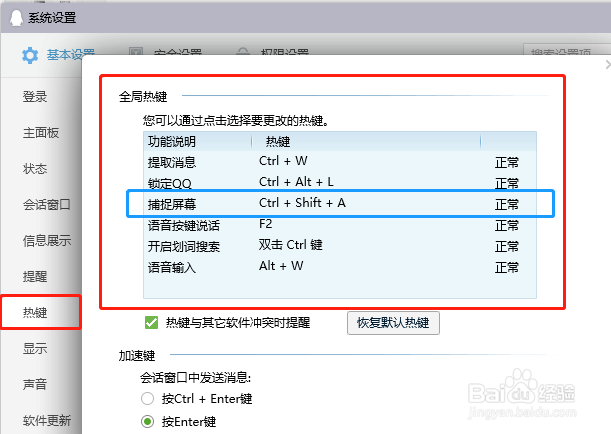This screenshot has width=611, height=434.
Task: Click the 功能说明 column header
Action: click(x=198, y=141)
